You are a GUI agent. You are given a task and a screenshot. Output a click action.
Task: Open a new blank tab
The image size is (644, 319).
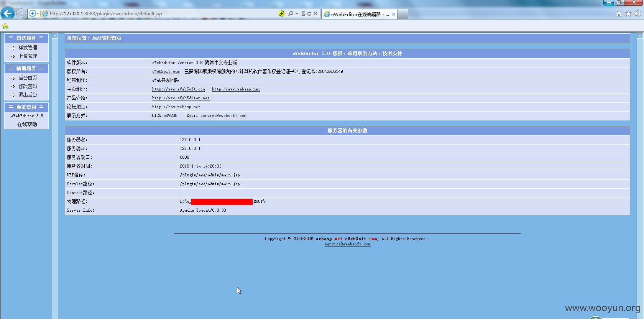coord(403,14)
